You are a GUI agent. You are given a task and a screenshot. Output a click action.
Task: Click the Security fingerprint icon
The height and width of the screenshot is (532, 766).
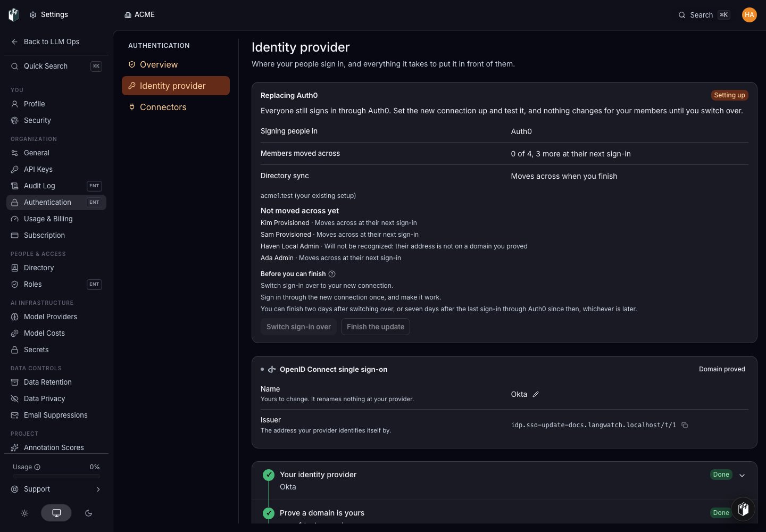click(15, 121)
